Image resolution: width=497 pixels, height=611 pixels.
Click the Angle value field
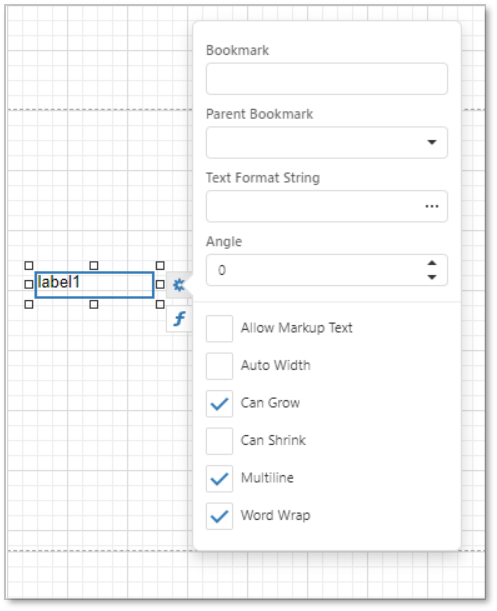tap(316, 270)
